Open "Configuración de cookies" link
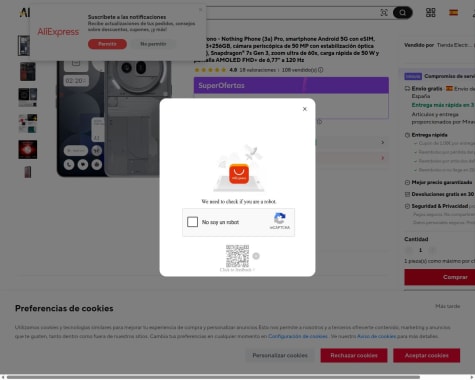 coord(298,336)
